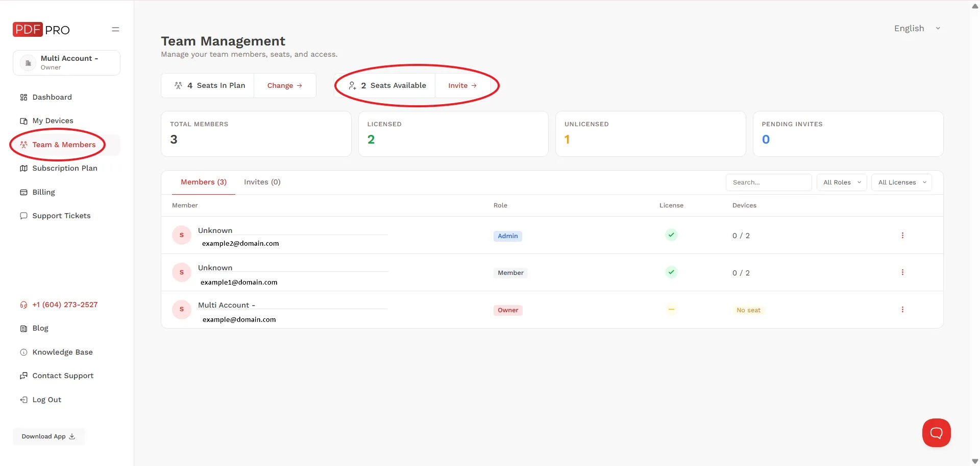Click avatar of example1@domain.com member
Screen dimensions: 980x466
pyautogui.click(x=181, y=272)
